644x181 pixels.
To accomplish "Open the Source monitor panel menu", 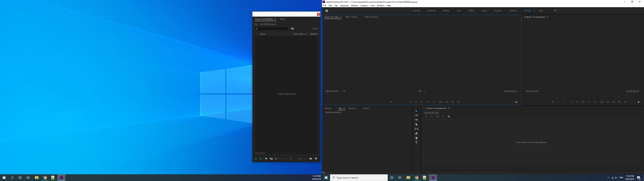I will click(340, 17).
